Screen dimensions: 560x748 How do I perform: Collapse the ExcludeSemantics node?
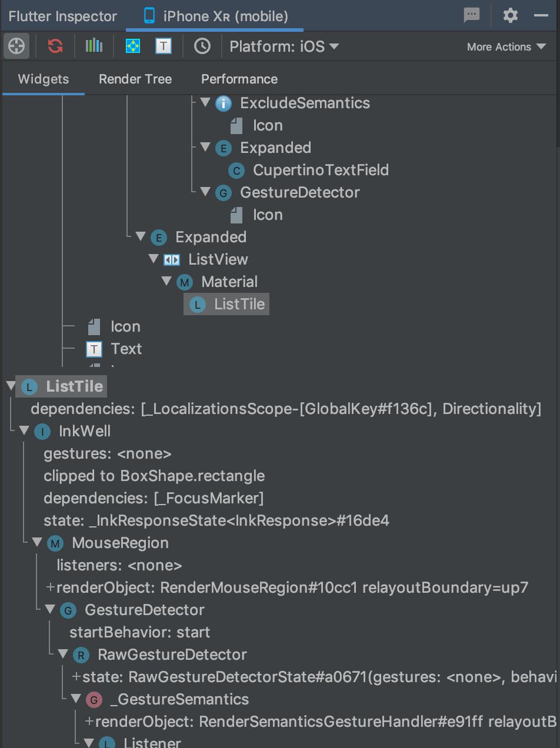pyautogui.click(x=205, y=102)
